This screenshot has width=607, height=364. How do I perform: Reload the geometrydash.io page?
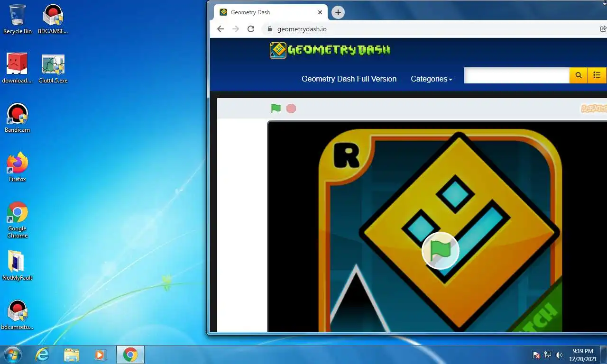(251, 29)
